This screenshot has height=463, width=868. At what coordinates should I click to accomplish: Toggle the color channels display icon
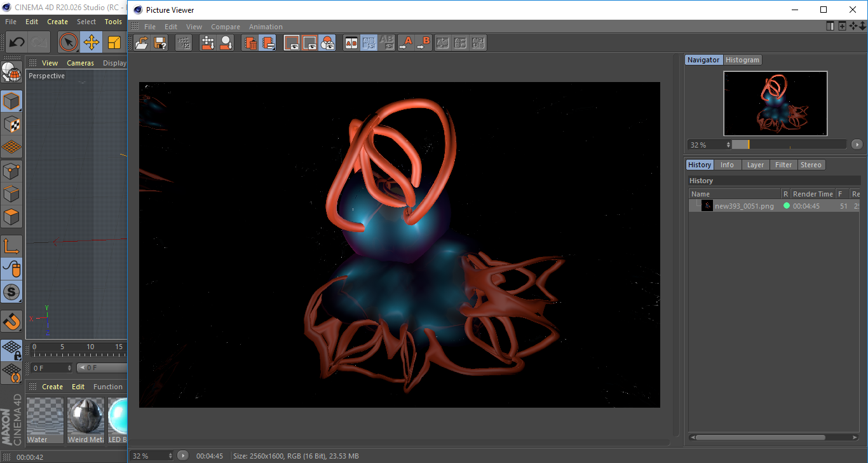(327, 43)
